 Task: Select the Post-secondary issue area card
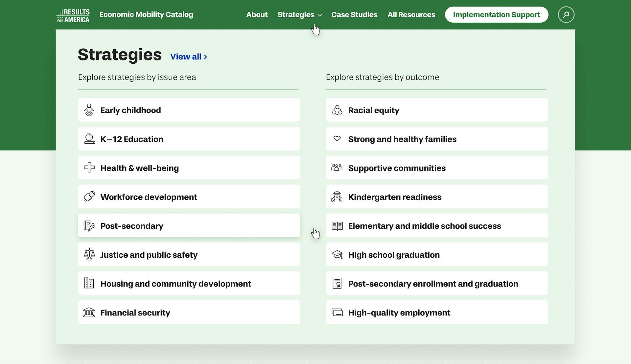pyautogui.click(x=189, y=226)
